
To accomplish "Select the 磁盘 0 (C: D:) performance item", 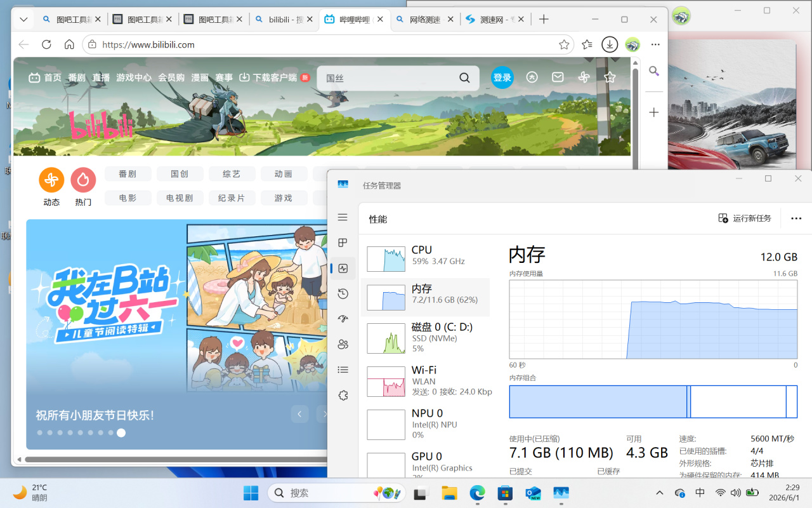I will (425, 337).
